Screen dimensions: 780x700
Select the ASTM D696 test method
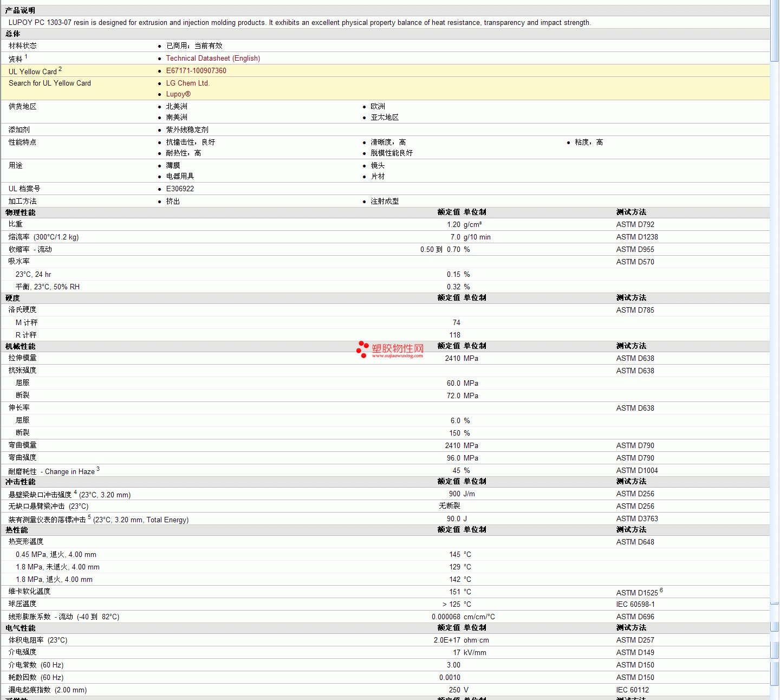[x=635, y=617]
